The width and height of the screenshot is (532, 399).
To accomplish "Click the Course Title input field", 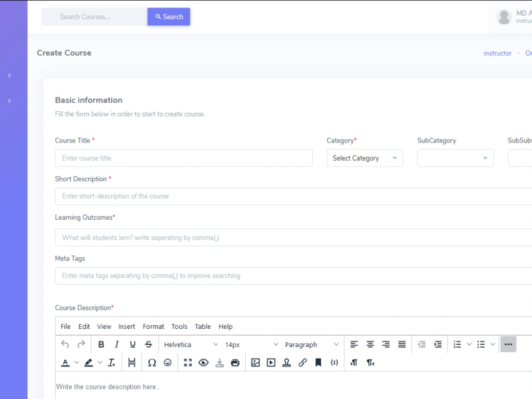I will coord(184,158).
